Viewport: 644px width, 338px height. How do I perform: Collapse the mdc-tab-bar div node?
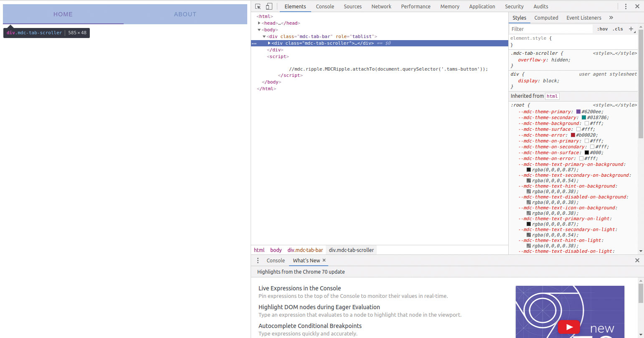[x=264, y=36]
